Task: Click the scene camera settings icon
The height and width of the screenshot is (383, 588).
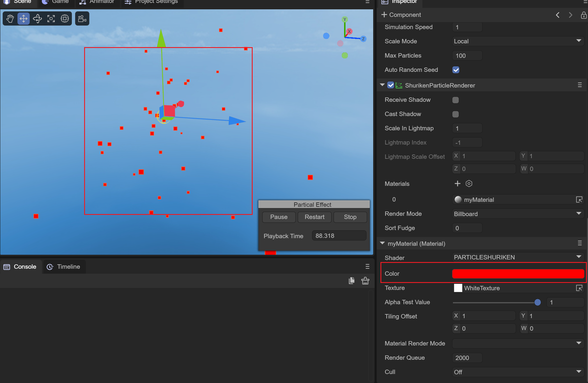Action: point(82,19)
